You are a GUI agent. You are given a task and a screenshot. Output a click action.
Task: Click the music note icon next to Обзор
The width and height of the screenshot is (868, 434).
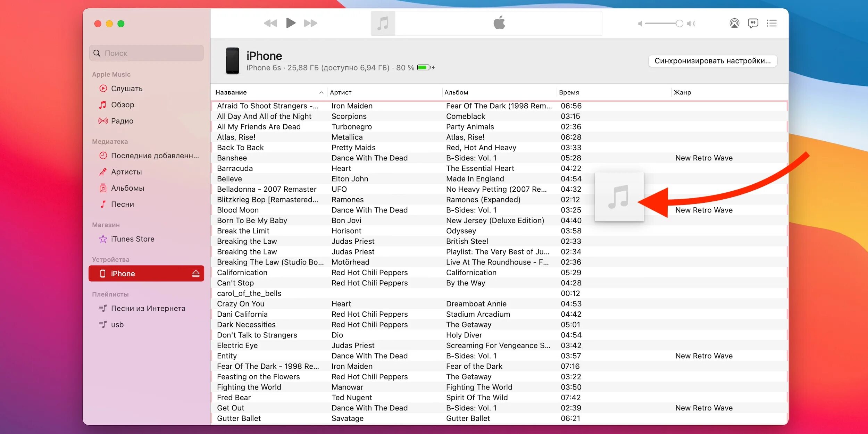pos(103,105)
